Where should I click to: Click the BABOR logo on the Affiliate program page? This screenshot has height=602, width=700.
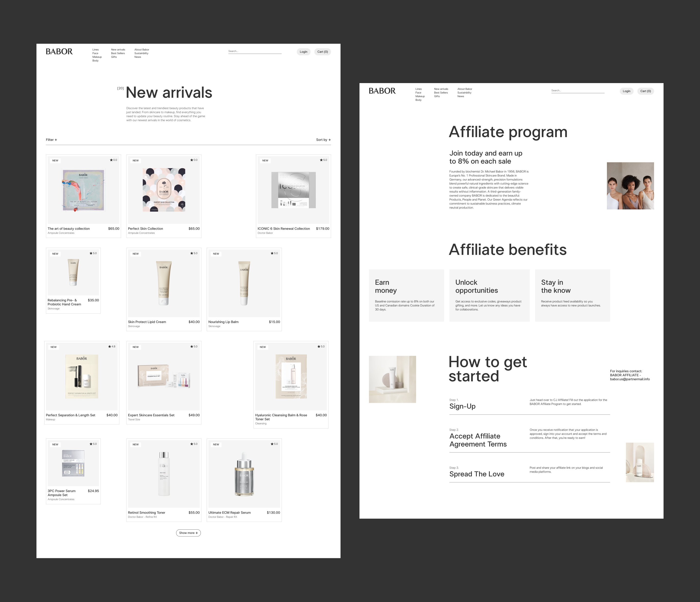(382, 91)
